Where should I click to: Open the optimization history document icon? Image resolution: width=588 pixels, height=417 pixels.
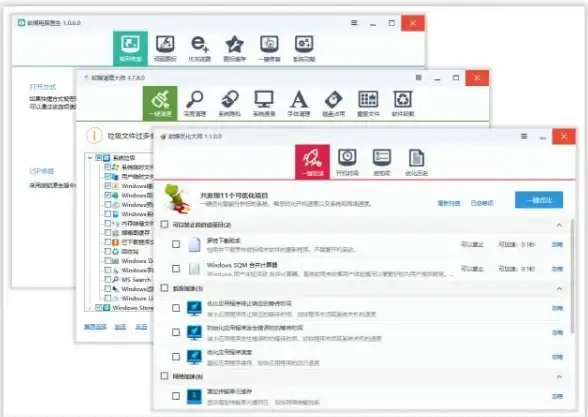pyautogui.click(x=416, y=162)
